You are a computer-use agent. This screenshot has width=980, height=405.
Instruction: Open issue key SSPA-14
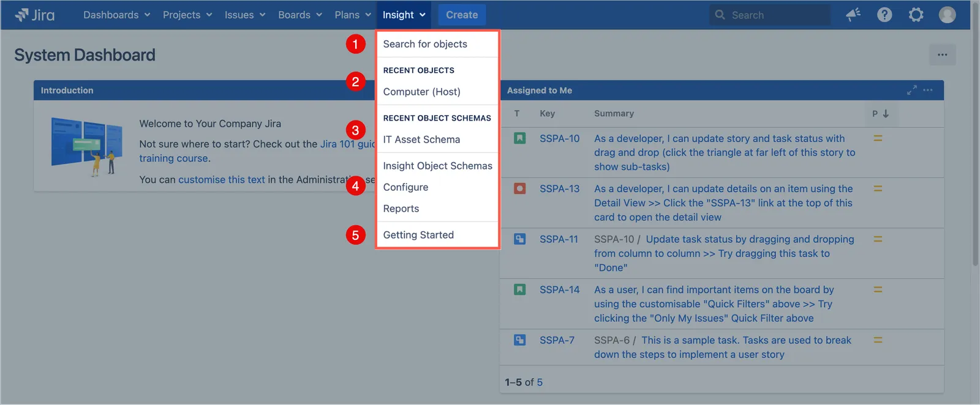[559, 290]
